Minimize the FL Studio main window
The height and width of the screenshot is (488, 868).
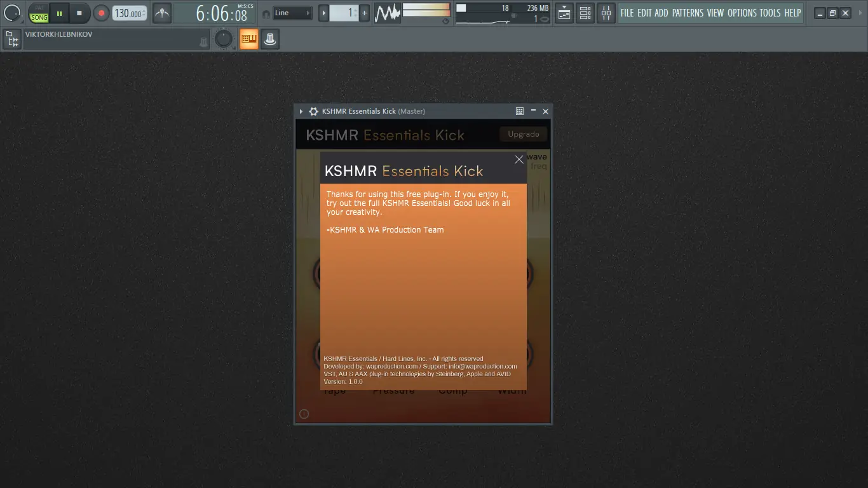(820, 13)
